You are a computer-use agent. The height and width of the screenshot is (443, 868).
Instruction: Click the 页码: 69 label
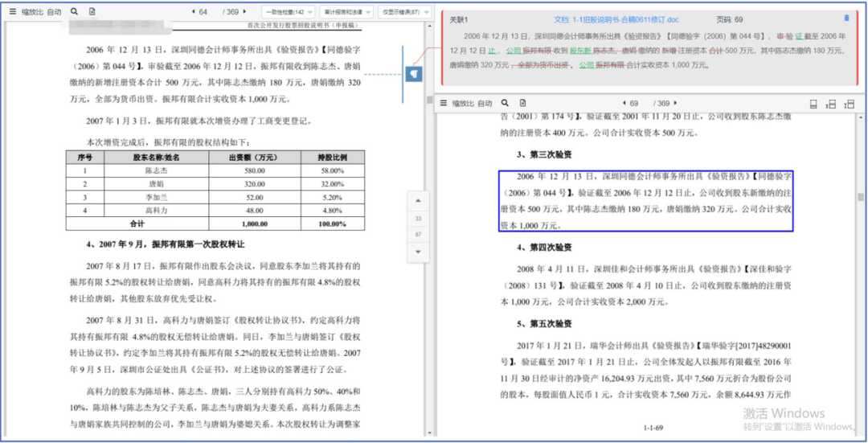pos(730,19)
